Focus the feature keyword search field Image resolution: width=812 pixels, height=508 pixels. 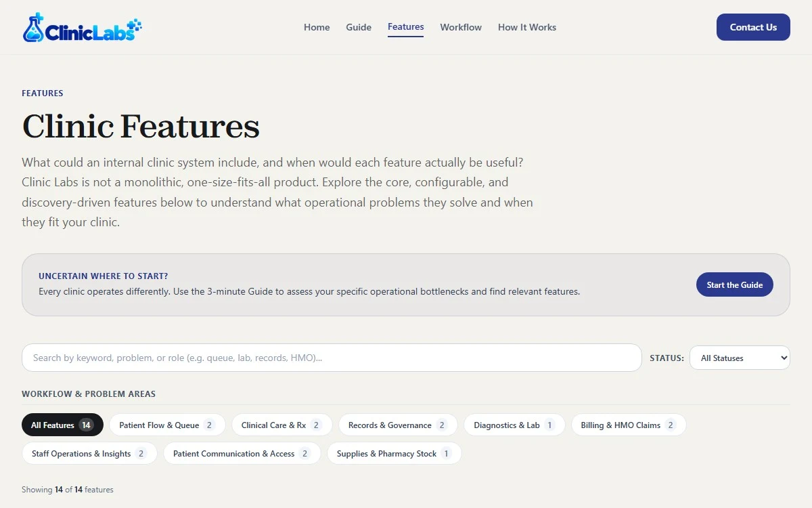point(332,358)
